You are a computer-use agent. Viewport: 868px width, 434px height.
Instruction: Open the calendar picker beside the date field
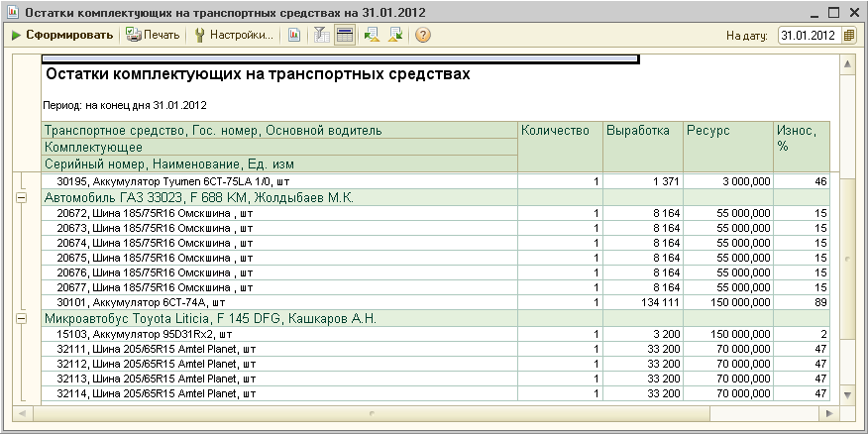click(x=849, y=35)
